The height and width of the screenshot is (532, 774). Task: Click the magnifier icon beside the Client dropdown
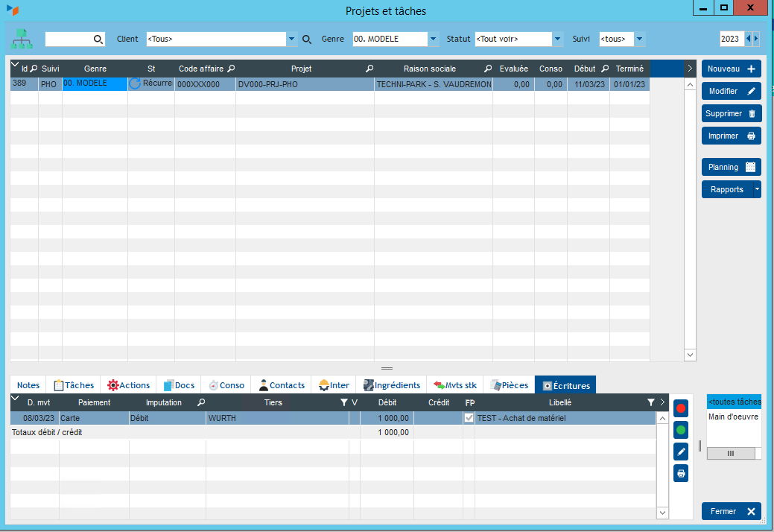(x=306, y=39)
